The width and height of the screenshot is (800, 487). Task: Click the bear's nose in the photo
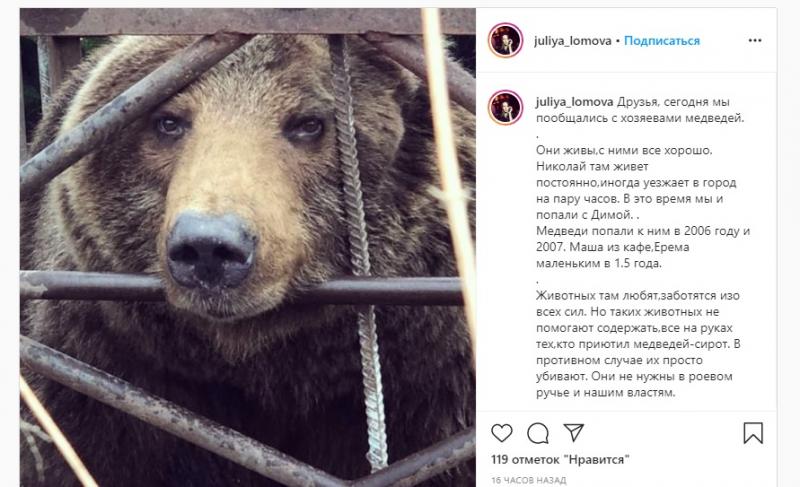tap(211, 249)
